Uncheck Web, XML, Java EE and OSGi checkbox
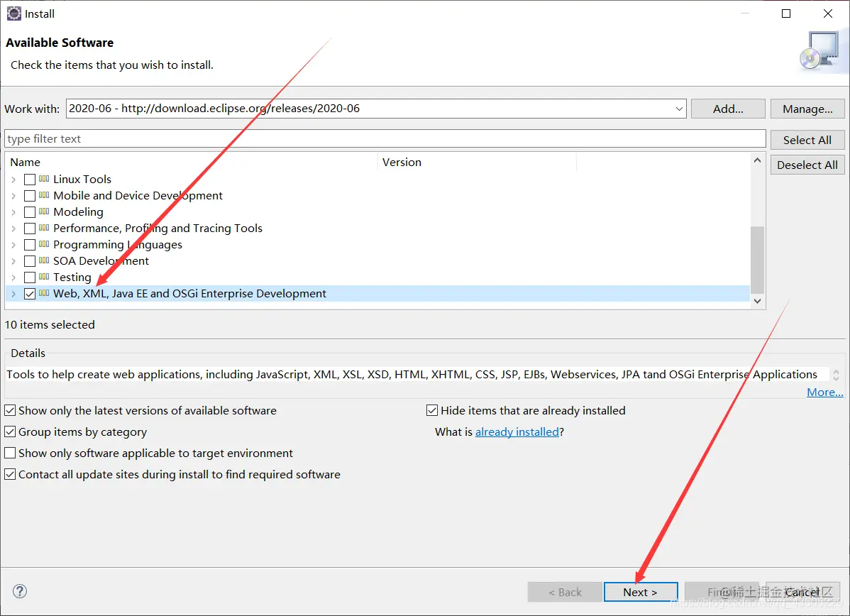 (30, 293)
